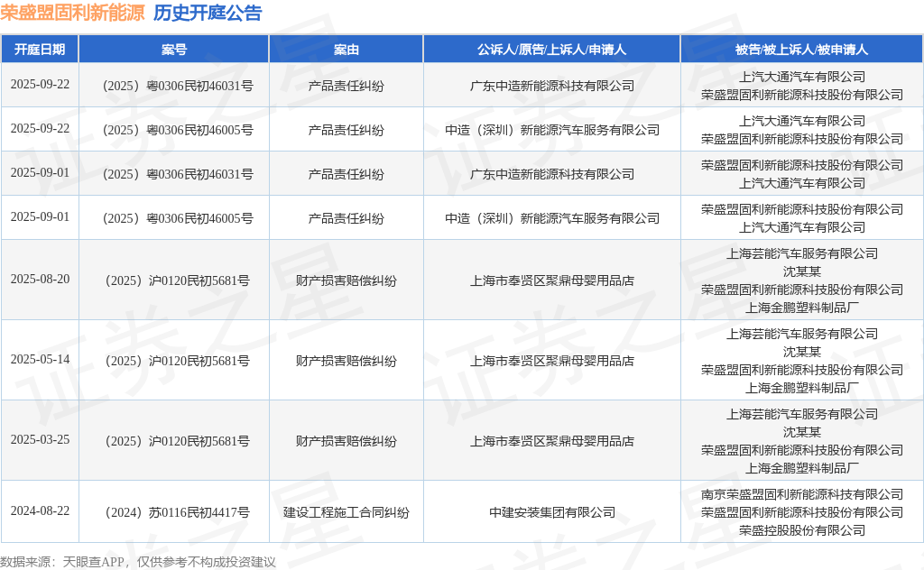The image size is (924, 570).
Task: Click case 沪0120民初5681号 in the 2025-05-14 row
Action: click(178, 361)
